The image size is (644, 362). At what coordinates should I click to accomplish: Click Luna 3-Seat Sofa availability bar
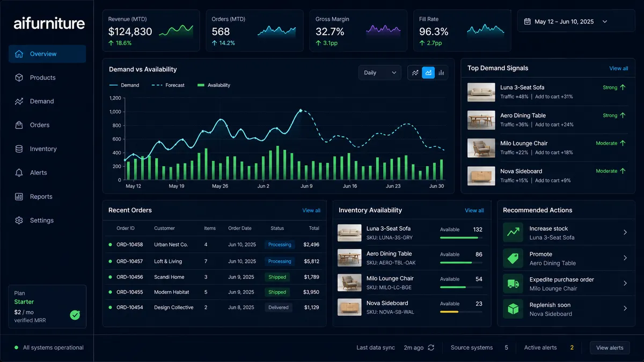pos(461,237)
